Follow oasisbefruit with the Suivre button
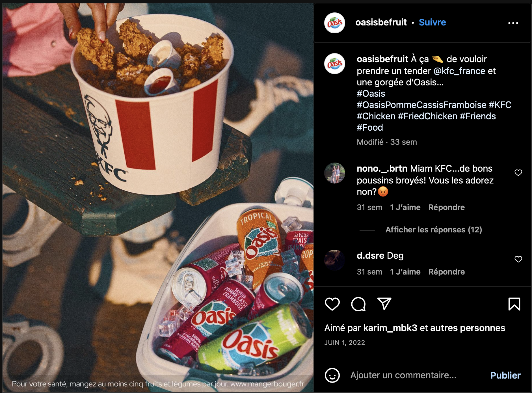 tap(432, 22)
